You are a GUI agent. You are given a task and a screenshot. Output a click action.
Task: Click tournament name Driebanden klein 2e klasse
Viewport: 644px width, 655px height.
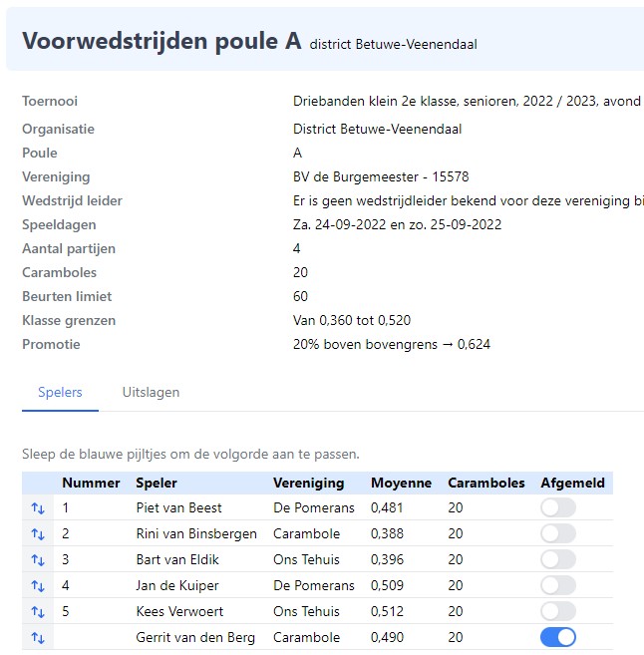[374, 101]
